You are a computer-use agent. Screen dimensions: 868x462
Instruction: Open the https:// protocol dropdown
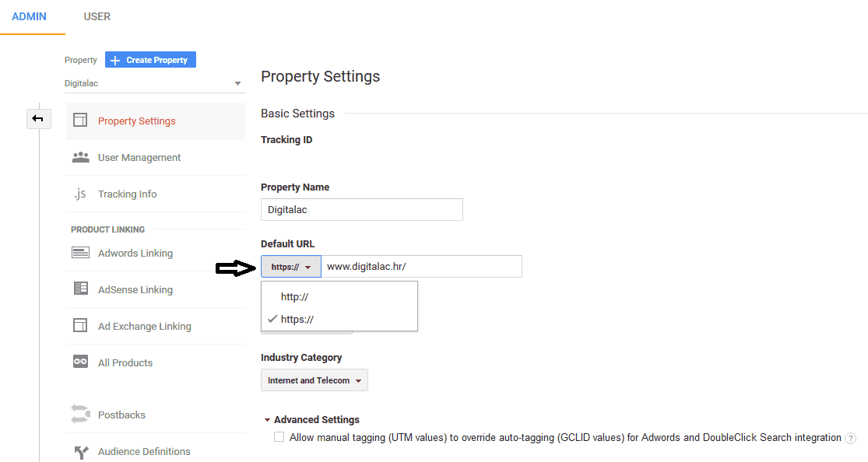(290, 267)
